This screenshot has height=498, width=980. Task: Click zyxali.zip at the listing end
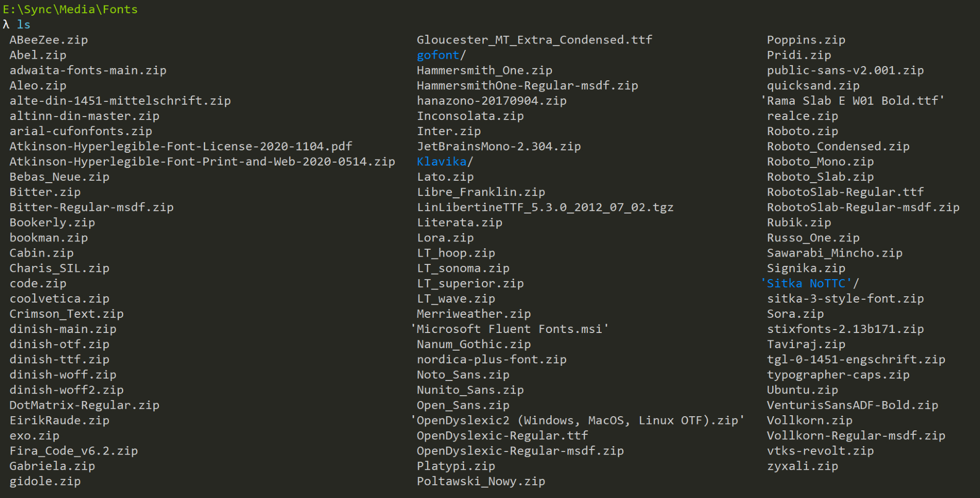802,466
